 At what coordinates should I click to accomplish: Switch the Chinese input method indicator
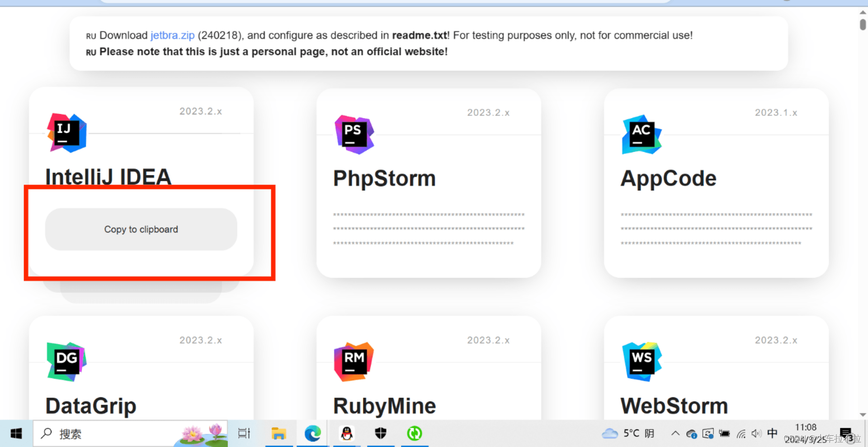(x=773, y=433)
